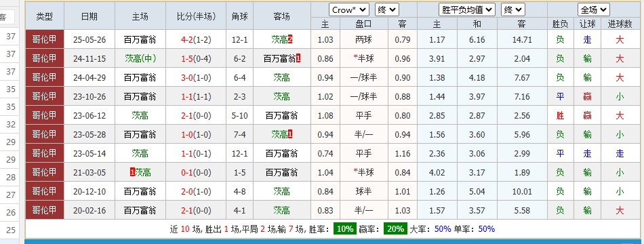
Task: Click the red card badge 2 beside 茨高
Action: (x=290, y=40)
